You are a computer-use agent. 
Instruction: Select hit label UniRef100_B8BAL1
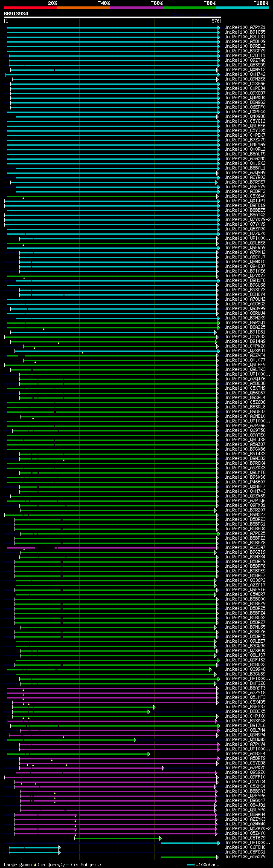tap(245, 168)
